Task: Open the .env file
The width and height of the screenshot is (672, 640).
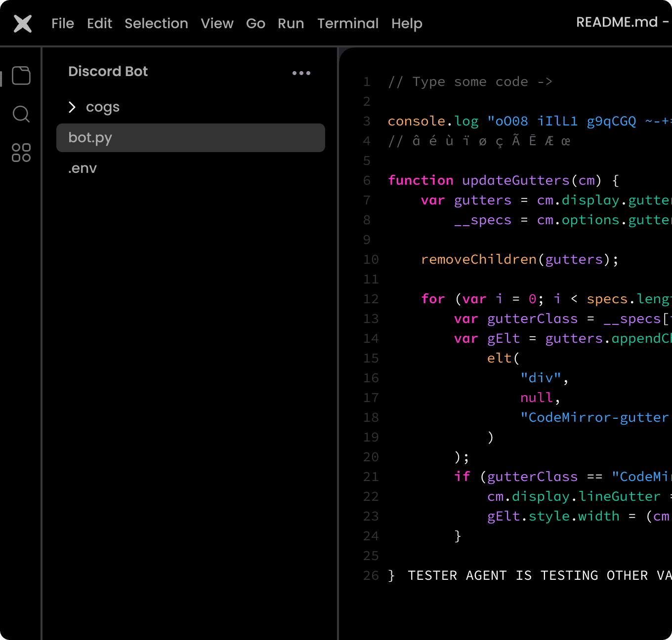Action: click(82, 168)
